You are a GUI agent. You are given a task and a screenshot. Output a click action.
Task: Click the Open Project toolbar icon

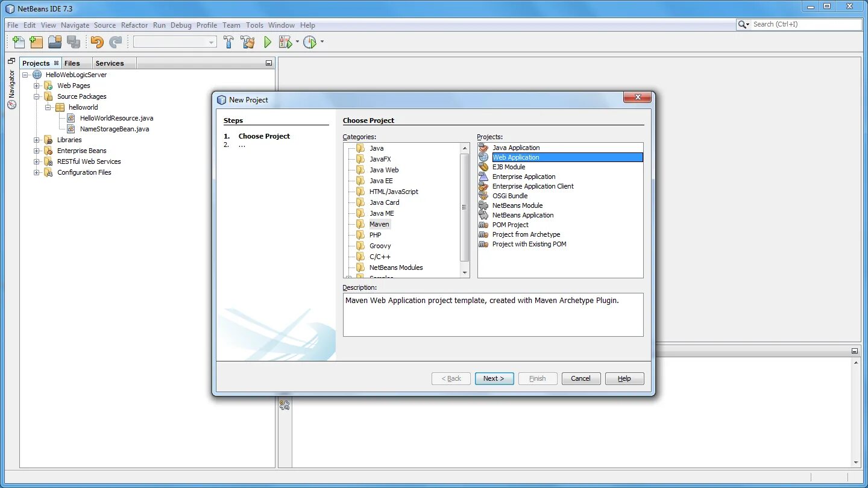(x=55, y=42)
